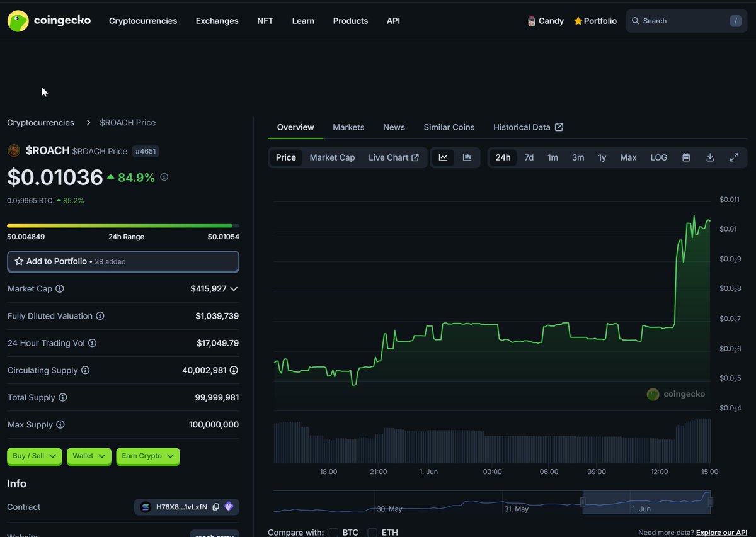Expand the Wallet dropdown
Viewport: 756px width, 537px height.
pos(89,455)
